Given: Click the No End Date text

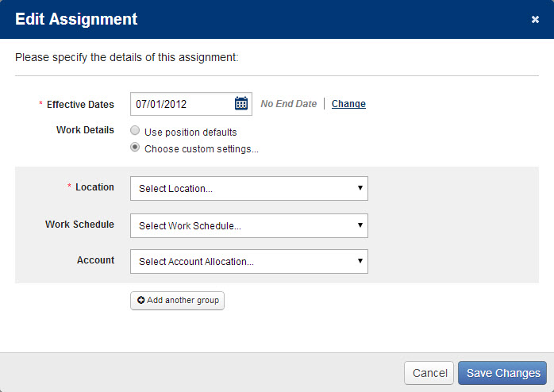Looking at the screenshot, I should point(289,104).
